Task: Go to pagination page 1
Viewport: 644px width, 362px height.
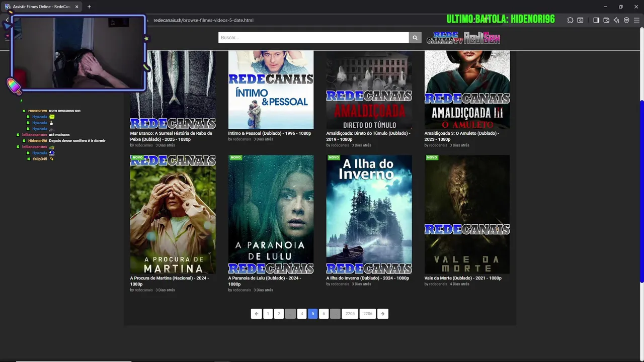Action: coord(268,314)
